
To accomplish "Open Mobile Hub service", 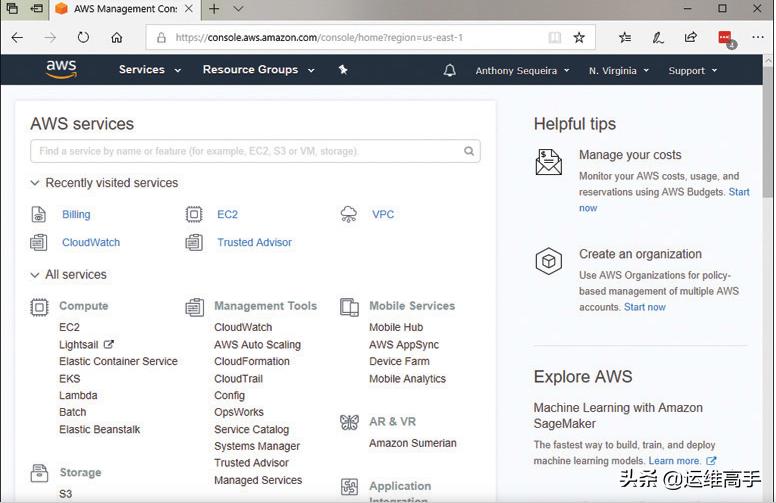I will pos(396,327).
